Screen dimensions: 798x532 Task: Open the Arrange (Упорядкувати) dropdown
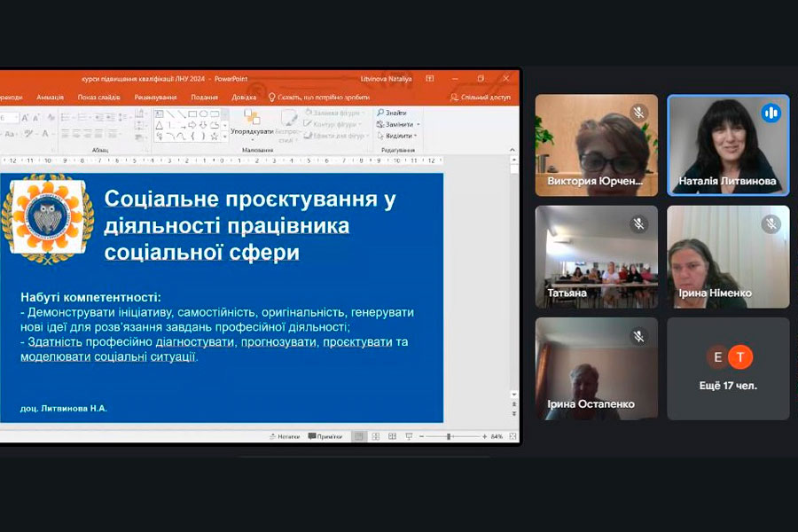pos(252,131)
